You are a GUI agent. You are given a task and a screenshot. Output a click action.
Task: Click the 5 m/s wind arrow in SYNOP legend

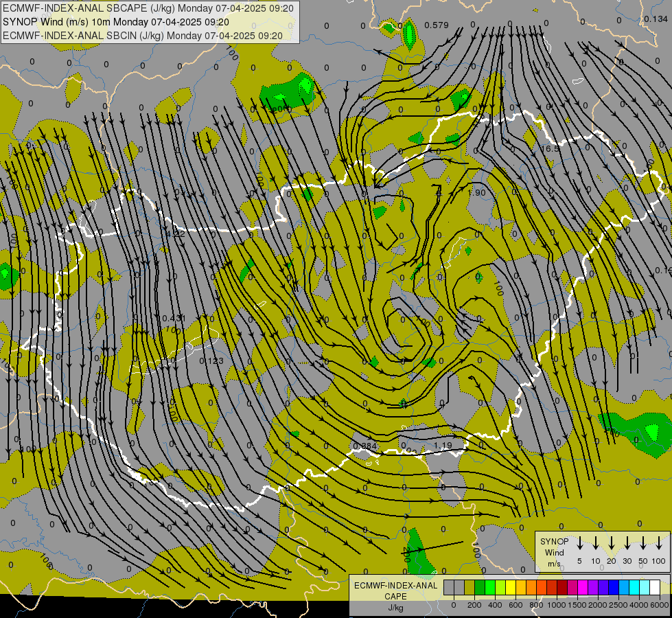[x=579, y=543]
